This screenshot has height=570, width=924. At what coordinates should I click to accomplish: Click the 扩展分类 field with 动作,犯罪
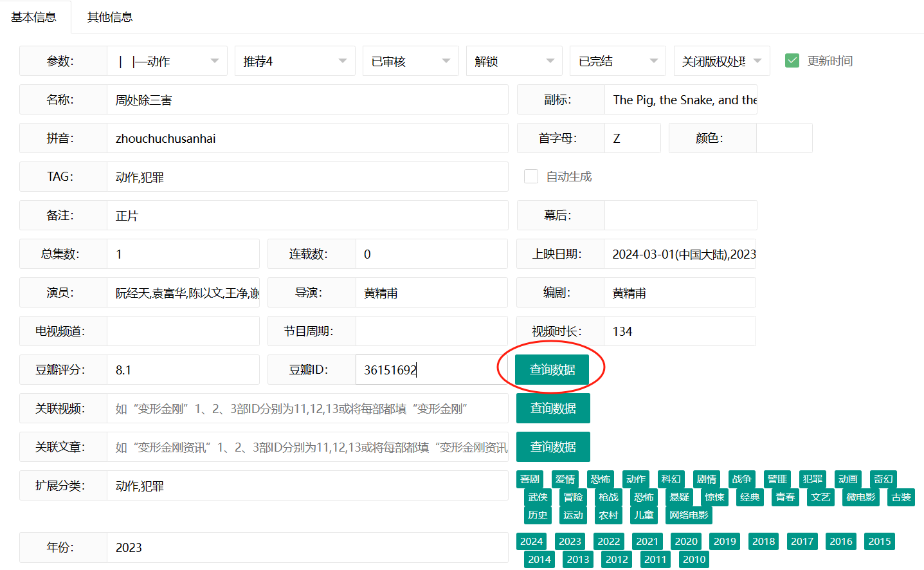[x=307, y=486]
